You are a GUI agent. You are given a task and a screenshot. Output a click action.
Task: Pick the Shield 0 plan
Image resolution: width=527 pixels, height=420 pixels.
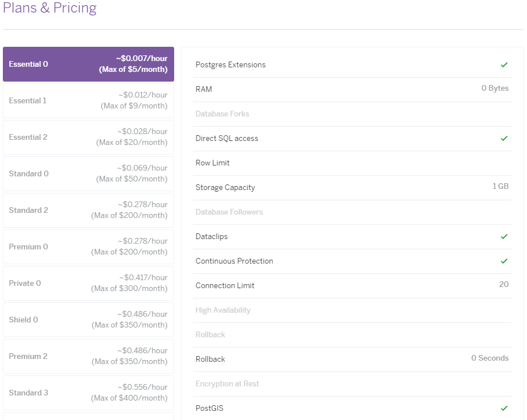tap(88, 320)
